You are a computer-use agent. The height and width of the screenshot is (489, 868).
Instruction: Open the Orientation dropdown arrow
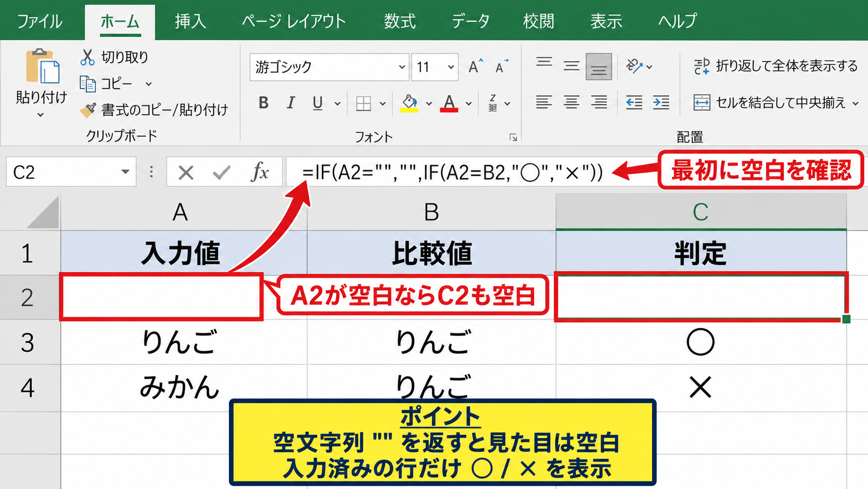(649, 67)
